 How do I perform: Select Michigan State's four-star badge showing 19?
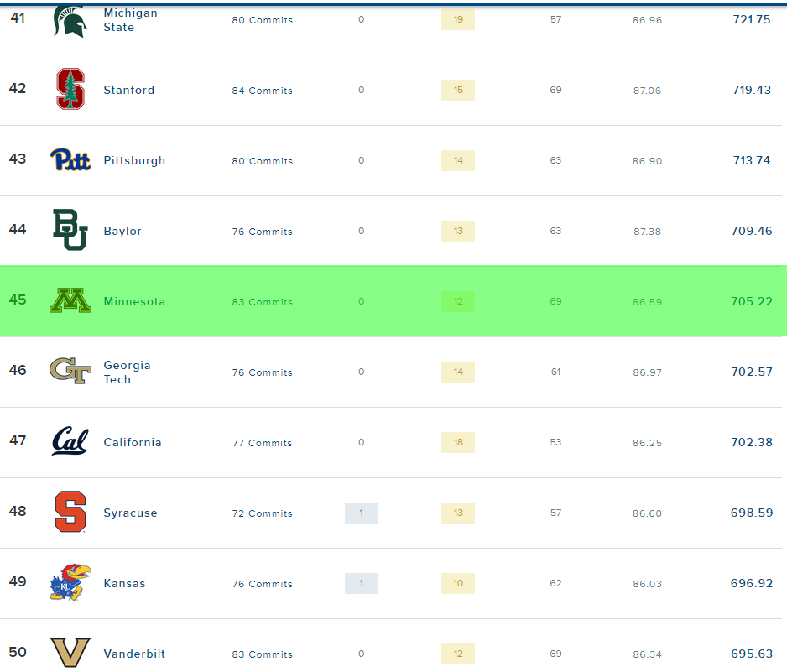pos(458,20)
